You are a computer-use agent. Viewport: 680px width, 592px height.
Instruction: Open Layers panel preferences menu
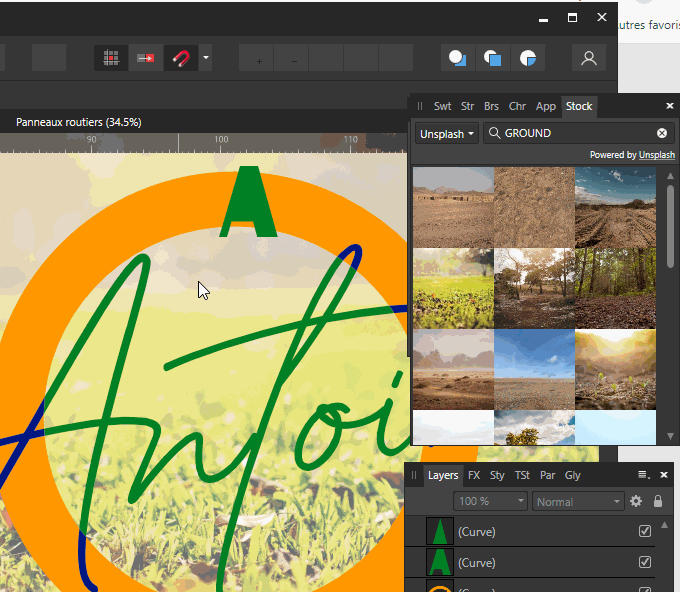coord(644,475)
